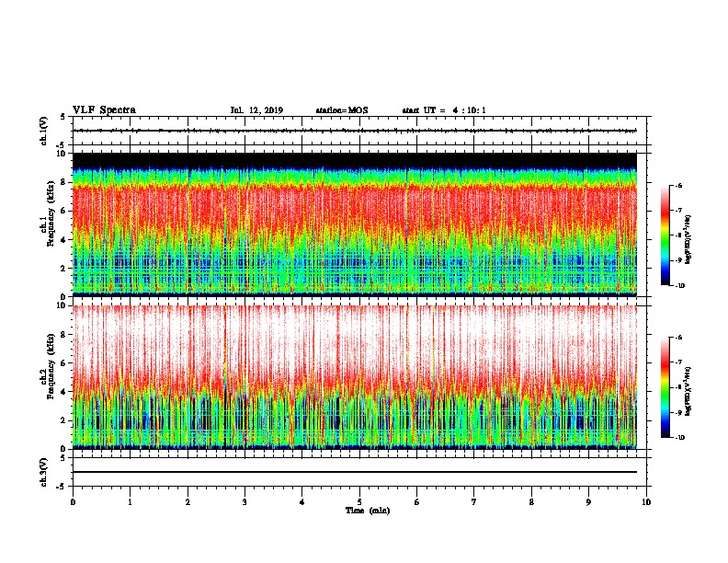The height and width of the screenshot is (563, 728).
Task: Click "-6" on the ch.2 colorbar
Action: (x=678, y=338)
